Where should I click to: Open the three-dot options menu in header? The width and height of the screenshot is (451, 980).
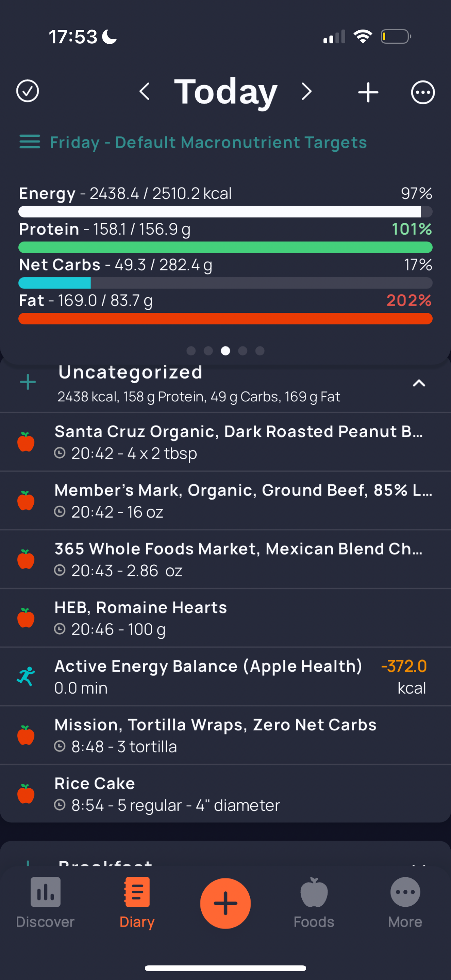coord(423,92)
